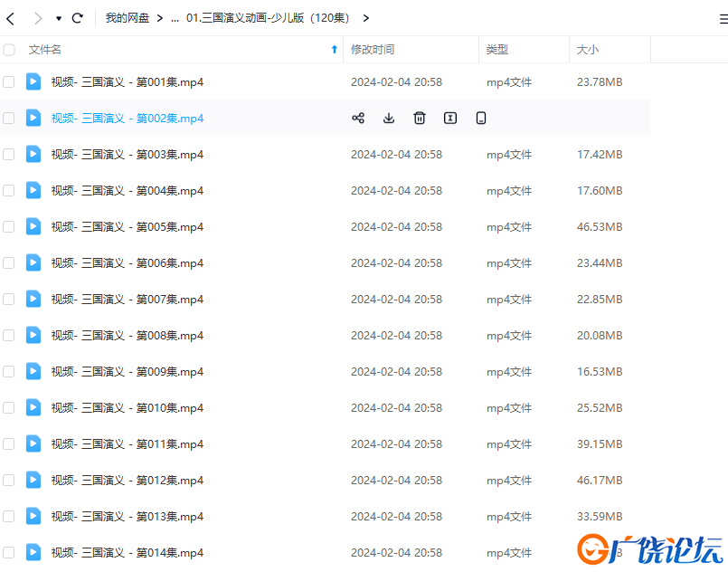Open the list view menu icon
728x572 pixels.
click(723, 19)
